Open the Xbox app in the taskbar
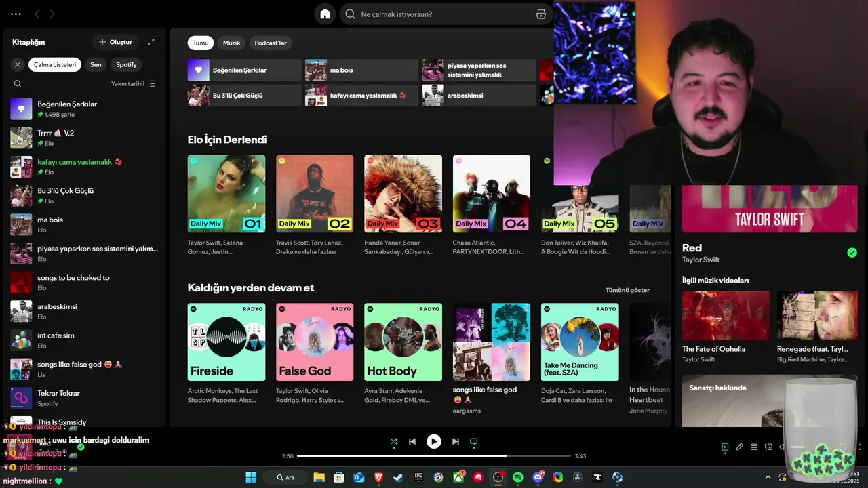 pyautogui.click(x=459, y=477)
